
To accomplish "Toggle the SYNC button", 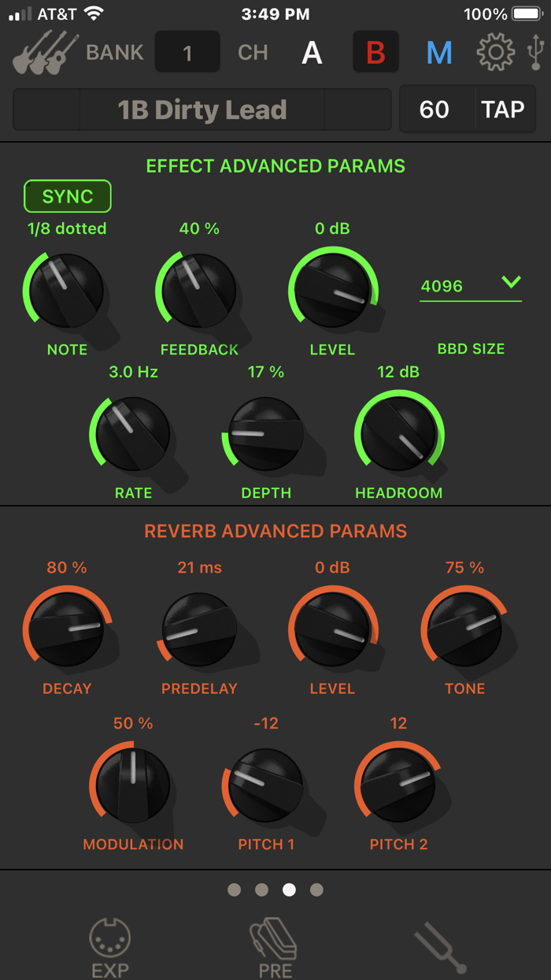I will tap(68, 196).
